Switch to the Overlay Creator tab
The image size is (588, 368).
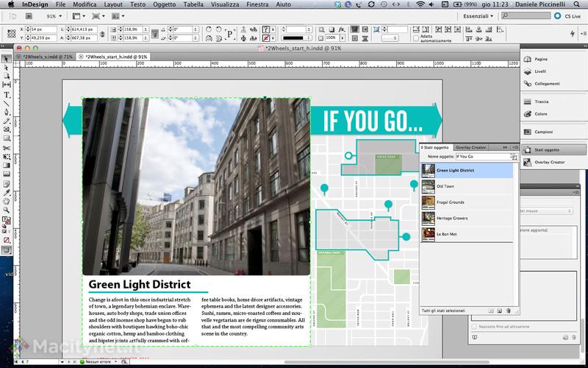tap(470, 147)
